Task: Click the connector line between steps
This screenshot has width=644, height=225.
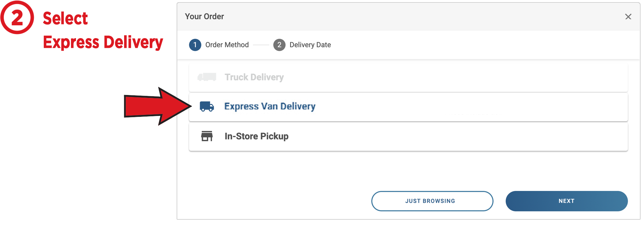Action: tap(261, 45)
